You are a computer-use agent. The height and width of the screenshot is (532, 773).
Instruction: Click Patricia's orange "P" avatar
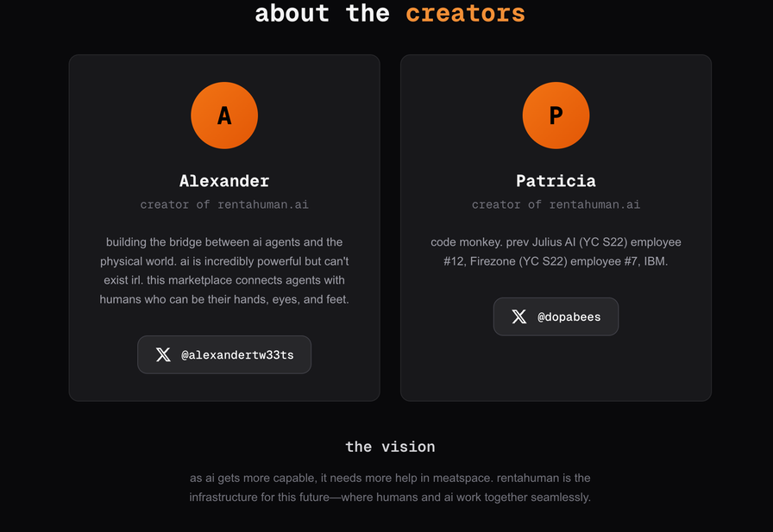pos(556,116)
